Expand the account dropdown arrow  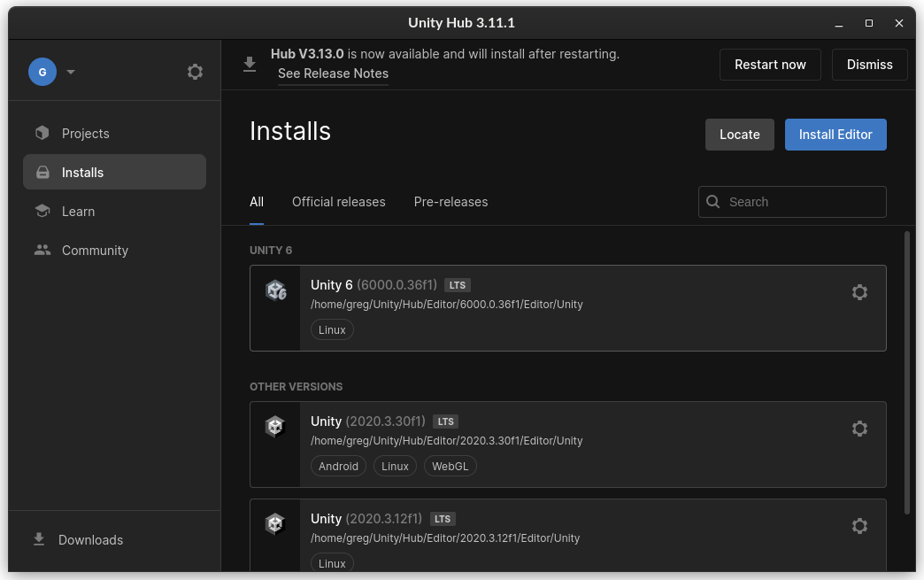click(x=71, y=72)
